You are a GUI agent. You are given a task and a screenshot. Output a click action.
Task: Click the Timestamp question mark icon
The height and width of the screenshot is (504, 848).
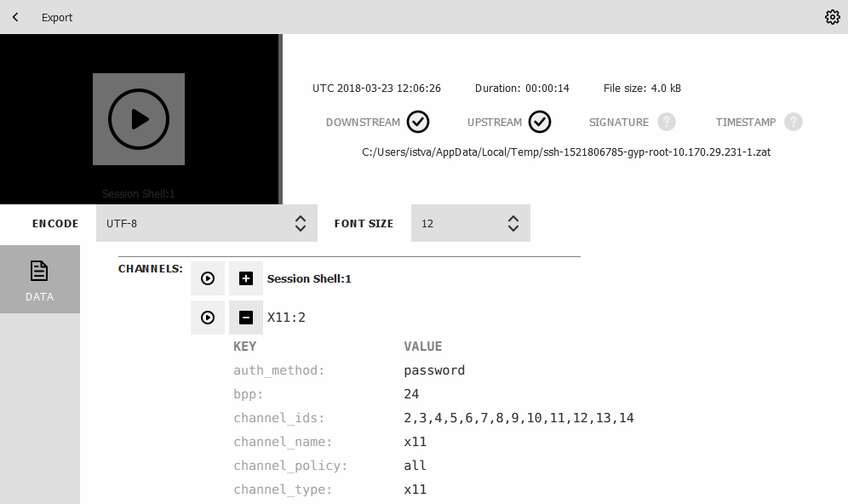pyautogui.click(x=794, y=122)
